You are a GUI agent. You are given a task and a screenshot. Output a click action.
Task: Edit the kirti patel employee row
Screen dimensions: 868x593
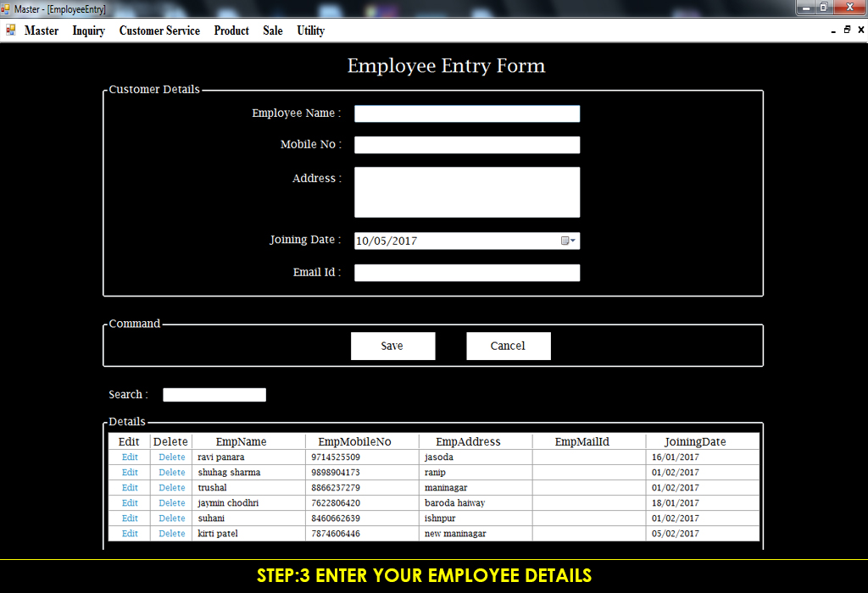click(130, 533)
